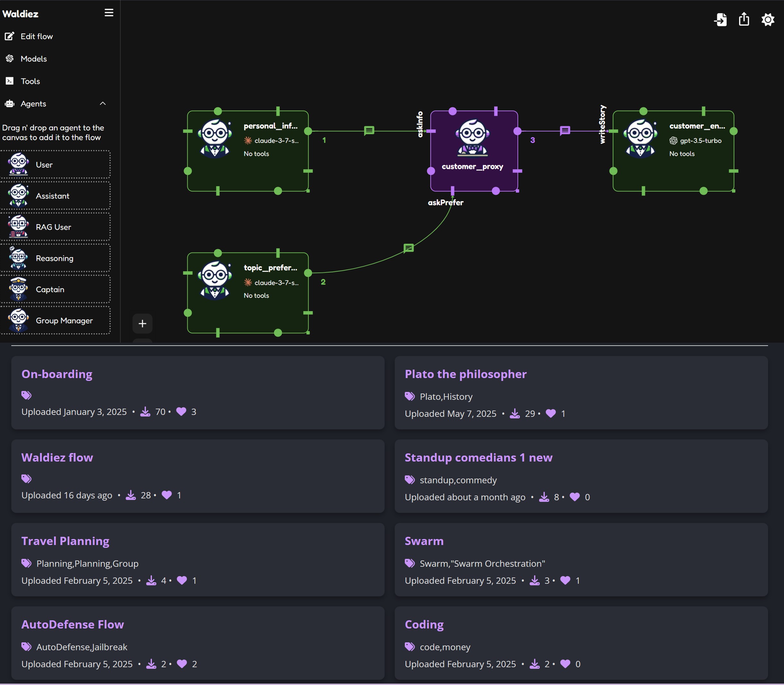784x685 pixels.
Task: Expand the Captain agent entry
Action: click(50, 289)
